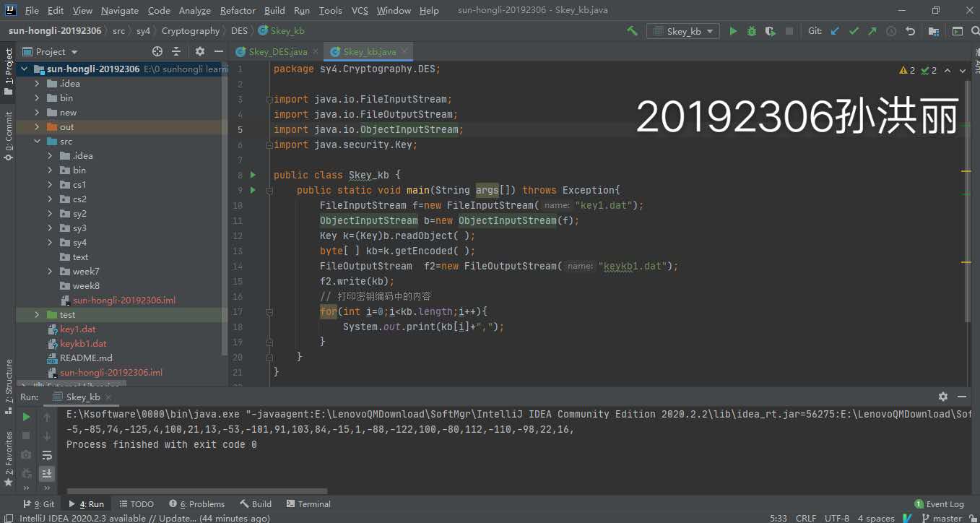Click run gutter icon beside main method
This screenshot has height=523, width=980.
point(253,190)
